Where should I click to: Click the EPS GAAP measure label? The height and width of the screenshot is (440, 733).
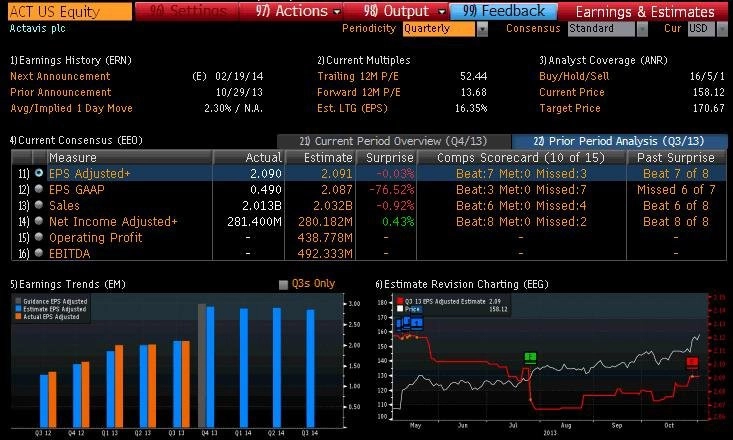[77, 189]
